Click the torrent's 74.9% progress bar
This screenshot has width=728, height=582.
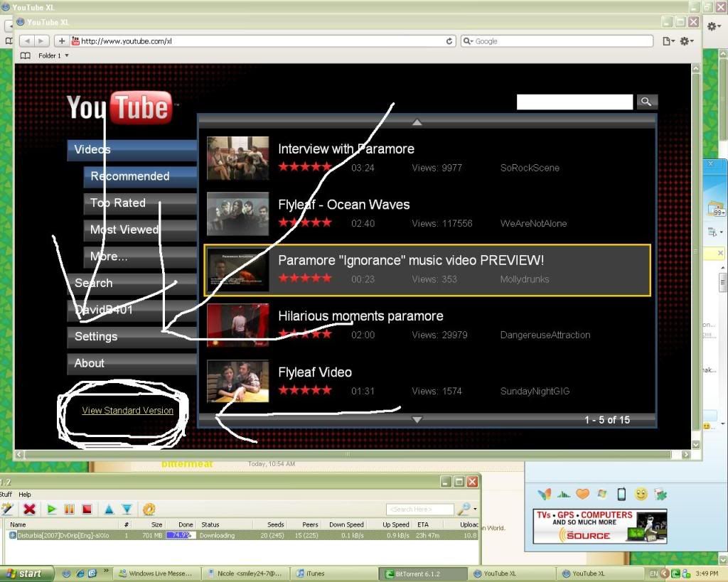pos(181,535)
